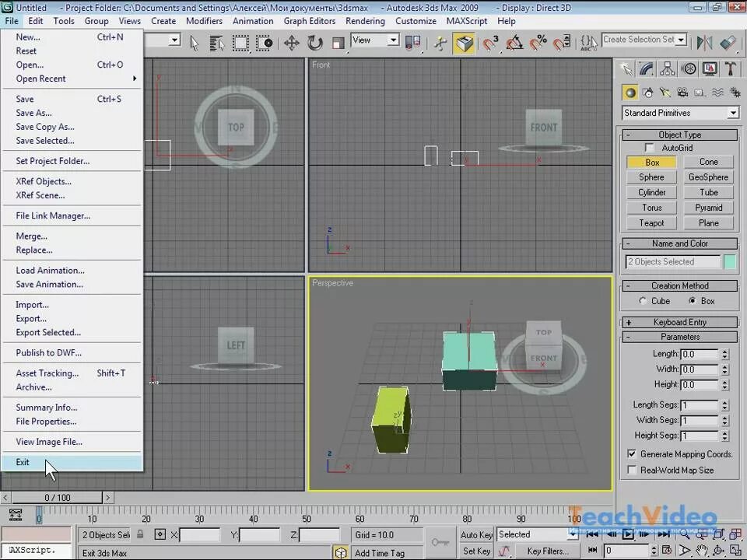Click the Cylinder primitive button
Viewport: 747px width, 560px height.
click(x=651, y=192)
